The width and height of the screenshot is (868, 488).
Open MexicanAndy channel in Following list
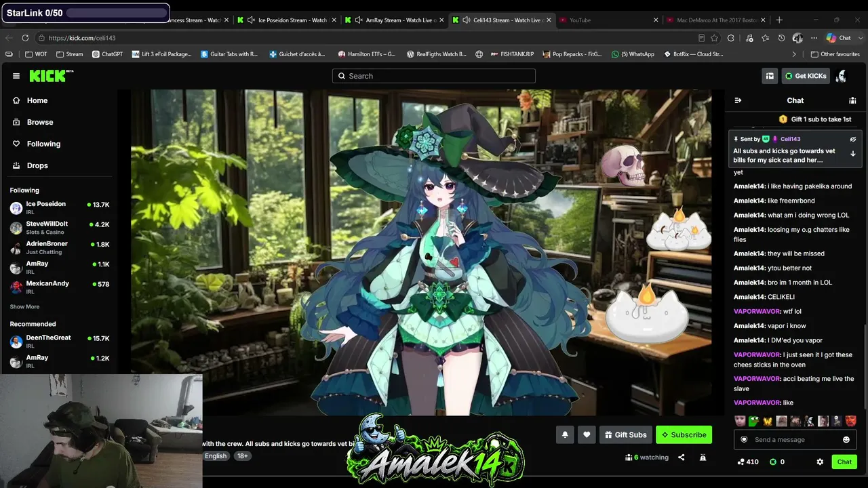60,287
